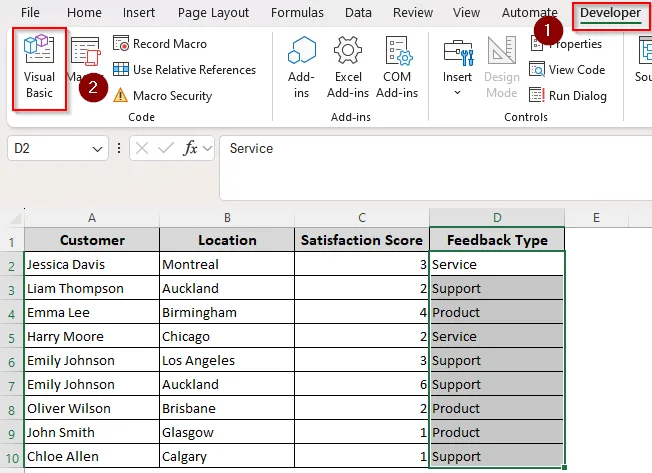652x473 pixels.
Task: Open Macro Security settings
Action: point(163,96)
